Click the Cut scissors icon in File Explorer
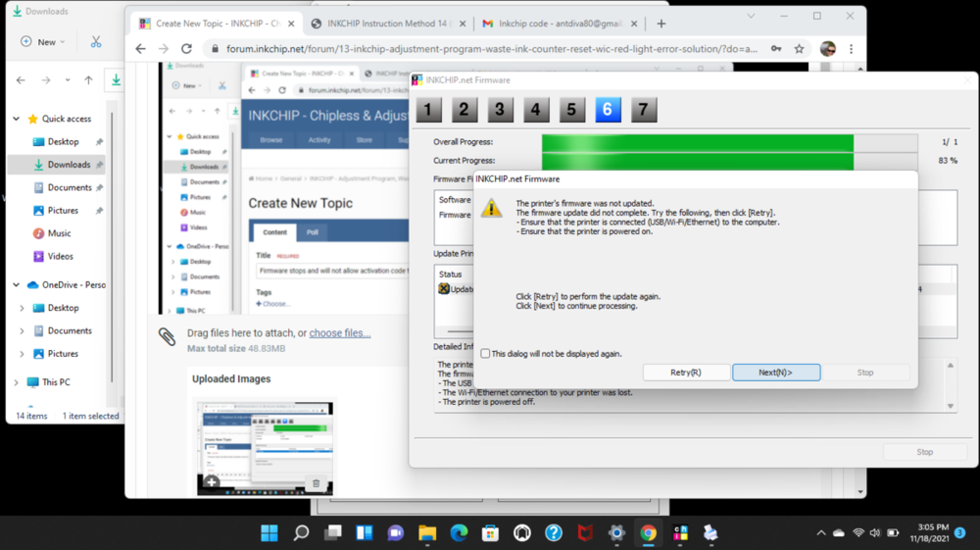This screenshot has width=980, height=550. [x=95, y=42]
